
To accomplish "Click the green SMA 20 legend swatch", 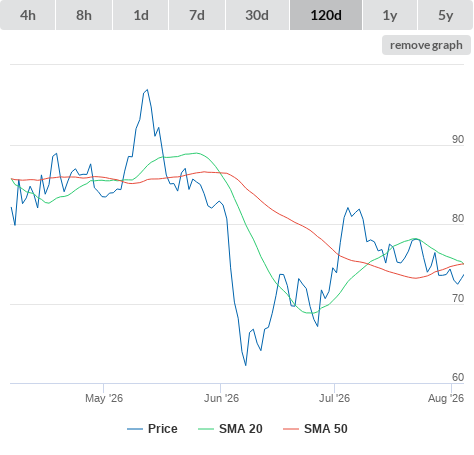I will [206, 429].
